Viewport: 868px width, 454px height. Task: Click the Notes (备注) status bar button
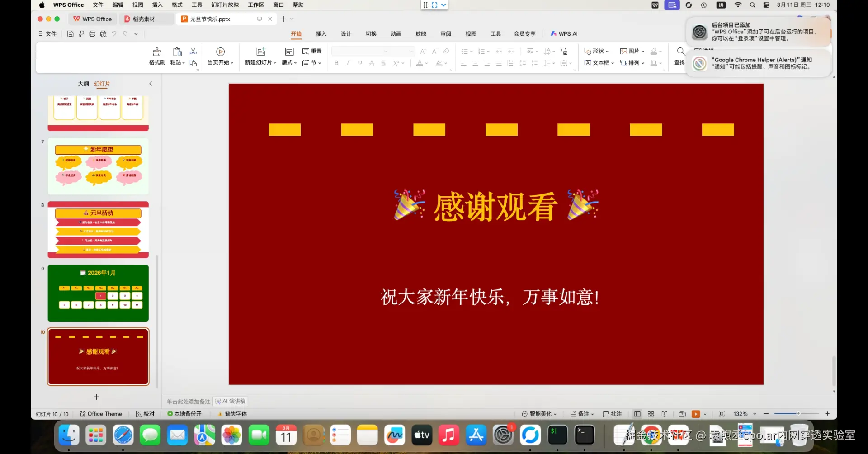click(x=582, y=414)
